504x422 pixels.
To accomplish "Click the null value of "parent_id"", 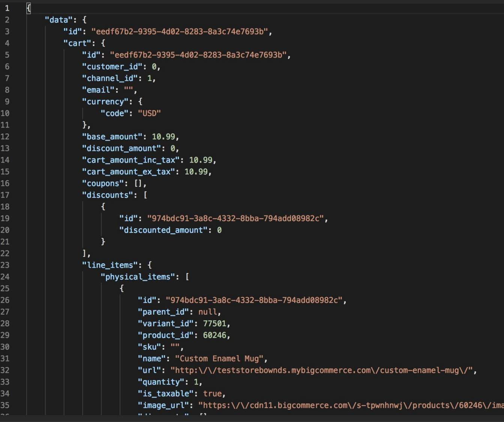I will point(207,312).
